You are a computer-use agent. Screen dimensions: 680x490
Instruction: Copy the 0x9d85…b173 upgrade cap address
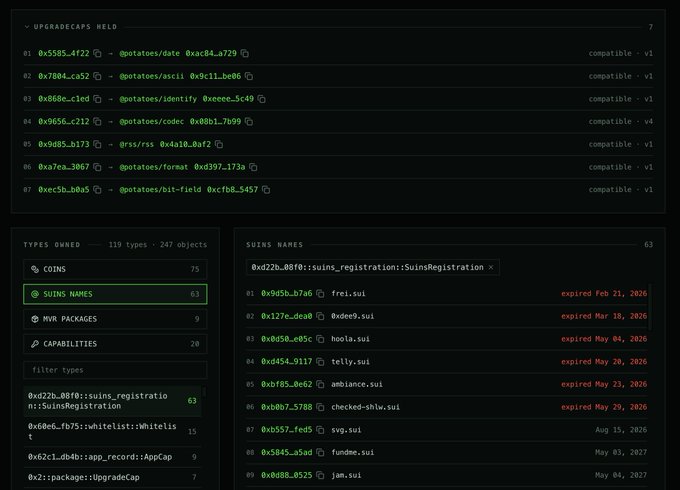click(98, 144)
